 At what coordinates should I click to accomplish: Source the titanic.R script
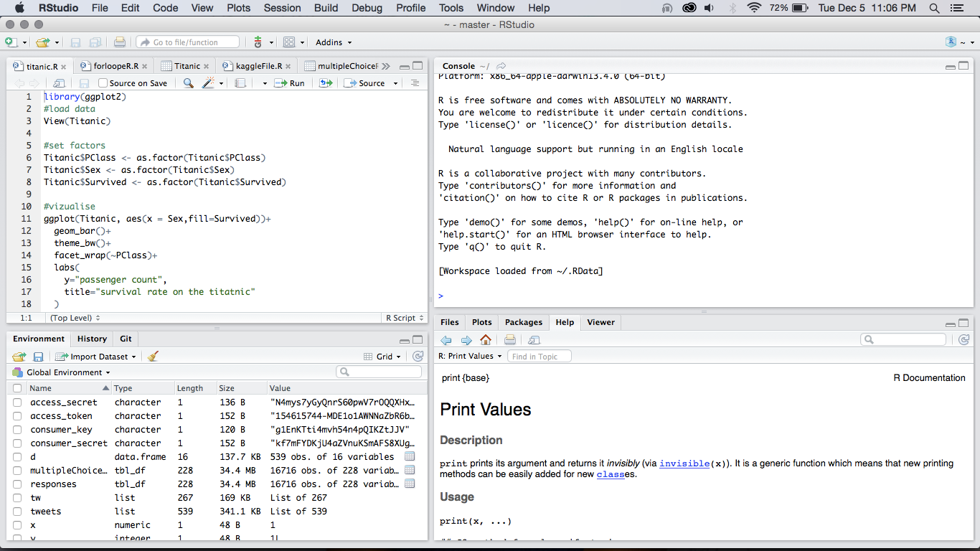[x=369, y=83]
